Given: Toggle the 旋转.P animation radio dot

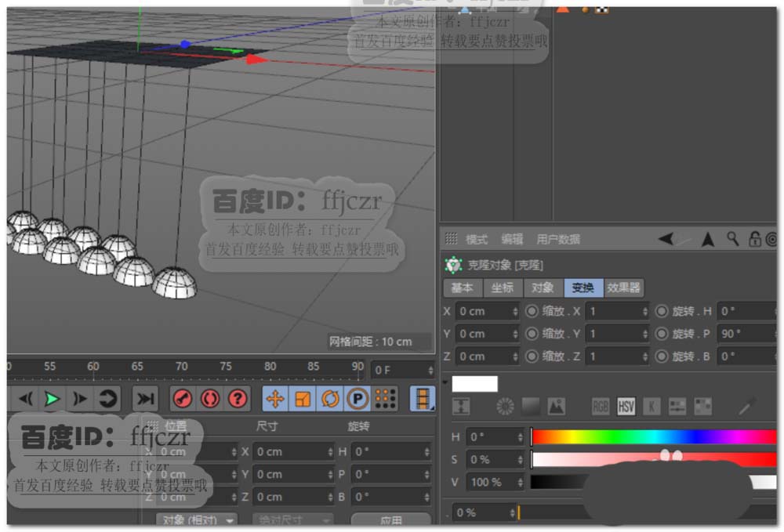Looking at the screenshot, I should coord(662,333).
